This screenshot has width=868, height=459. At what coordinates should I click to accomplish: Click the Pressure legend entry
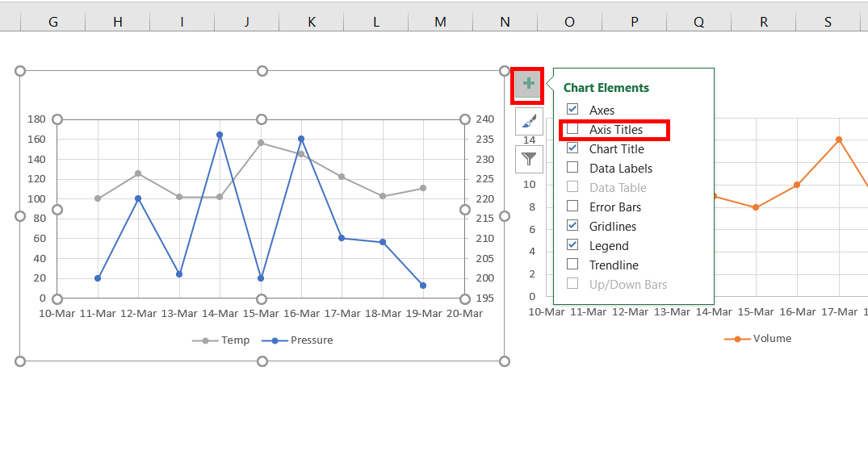297,340
